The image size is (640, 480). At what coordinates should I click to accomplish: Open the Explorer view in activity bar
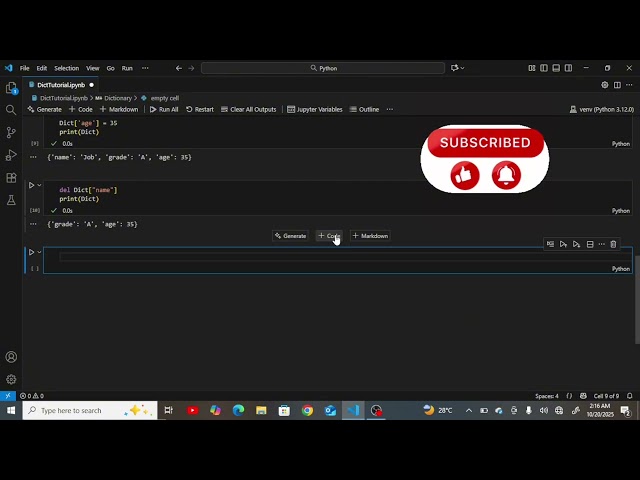[x=11, y=88]
